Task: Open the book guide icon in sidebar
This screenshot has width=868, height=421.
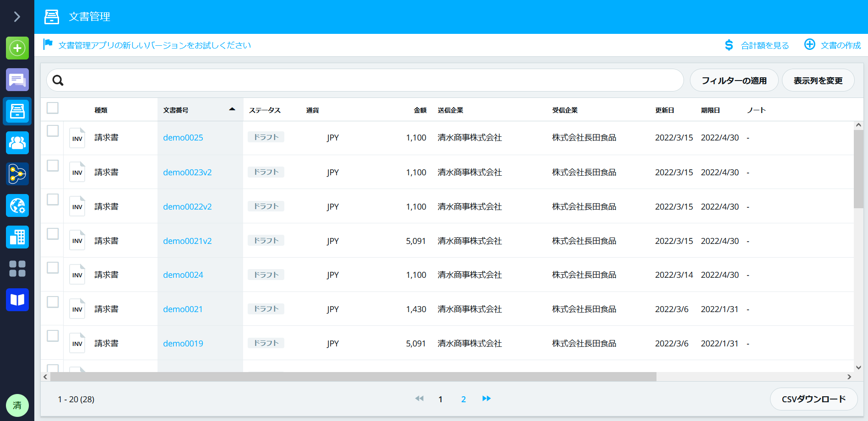Action: click(x=17, y=300)
